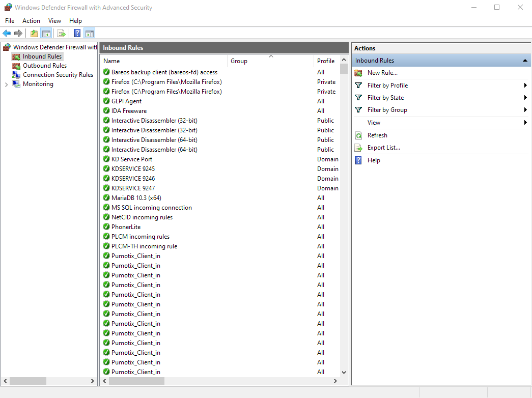
Task: Open the Help menu in the menu bar
Action: tap(75, 21)
